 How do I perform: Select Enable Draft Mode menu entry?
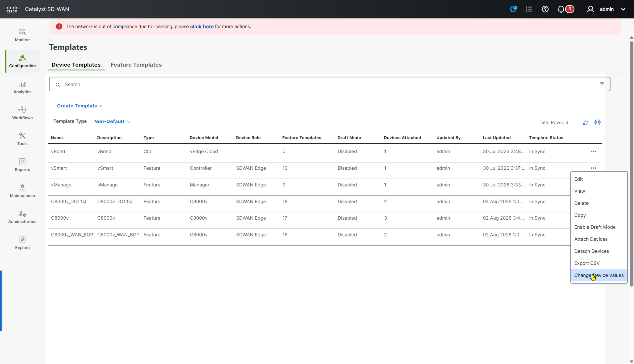(599, 227)
